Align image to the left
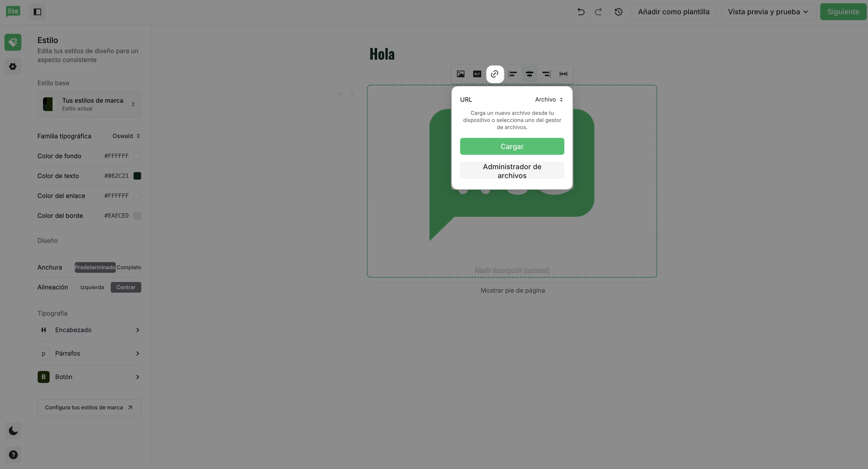The width and height of the screenshot is (868, 469). coord(512,74)
